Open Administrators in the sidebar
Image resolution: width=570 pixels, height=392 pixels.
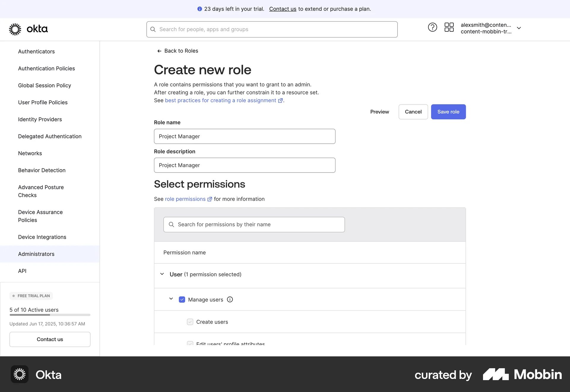36,254
